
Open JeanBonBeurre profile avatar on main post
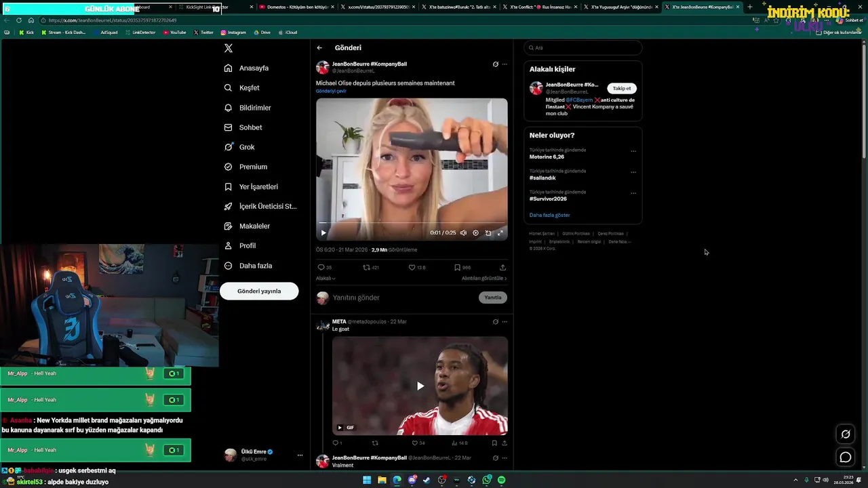323,67
